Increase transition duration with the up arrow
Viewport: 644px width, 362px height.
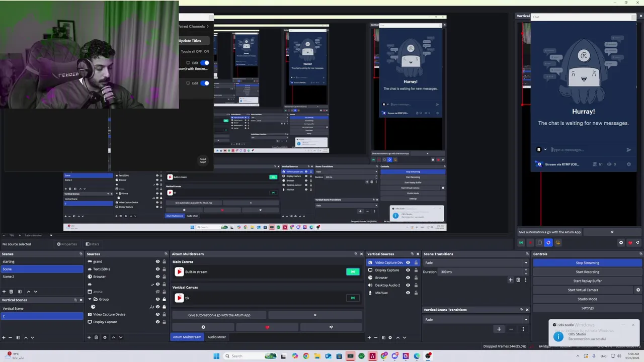coord(526,270)
